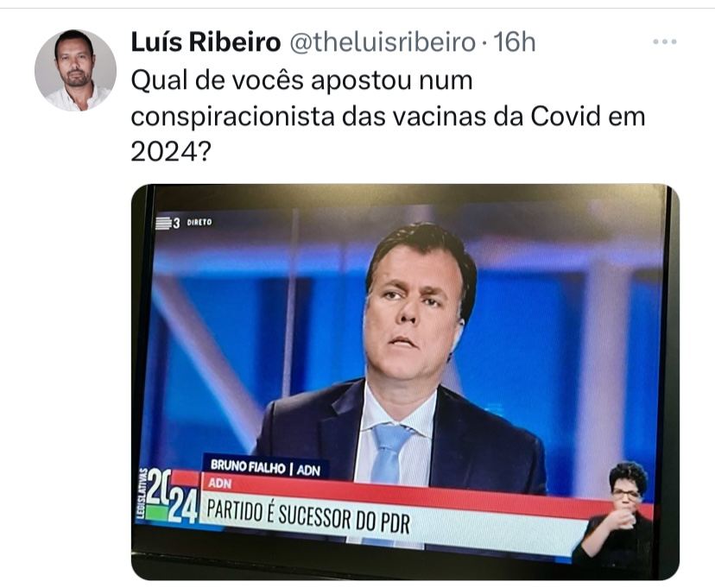Click the red ADN party tag
This screenshot has height=588, width=715.
tap(219, 484)
